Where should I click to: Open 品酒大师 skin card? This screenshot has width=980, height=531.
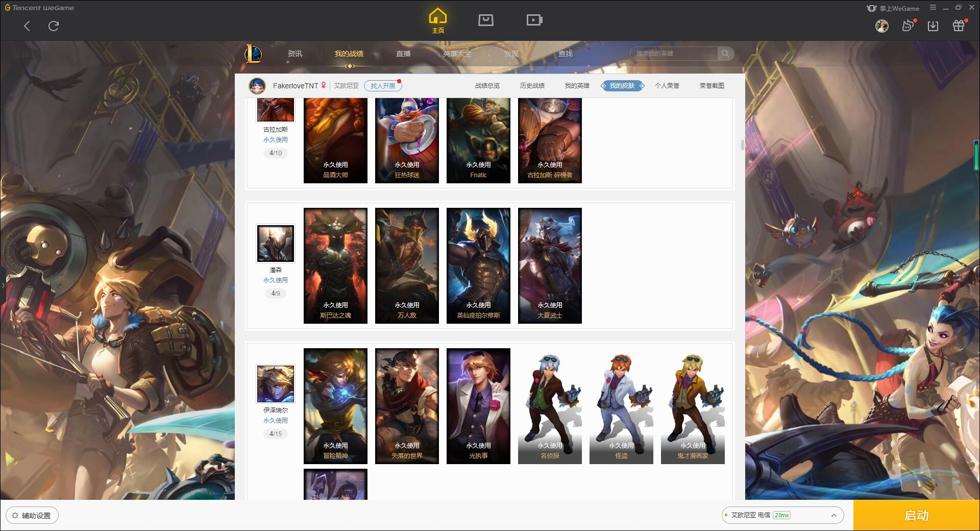pyautogui.click(x=335, y=140)
